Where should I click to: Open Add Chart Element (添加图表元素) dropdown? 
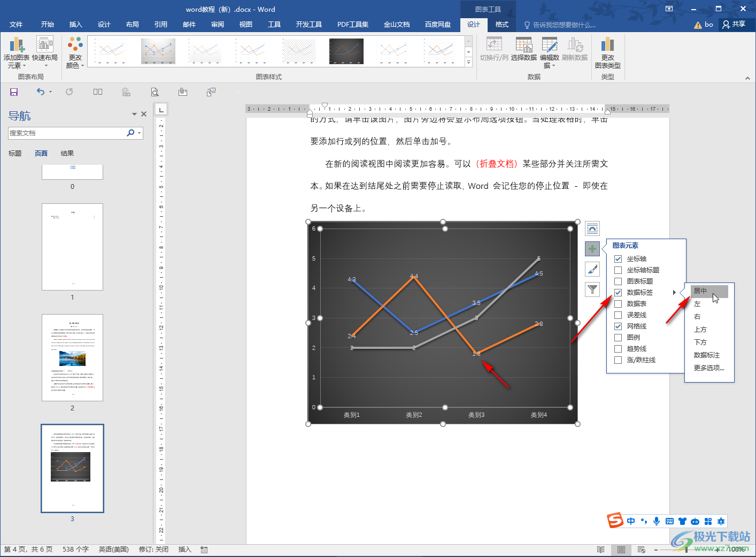click(x=17, y=53)
